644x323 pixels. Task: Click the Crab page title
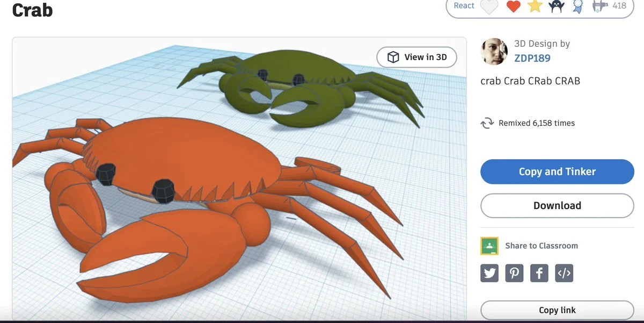[x=32, y=9]
